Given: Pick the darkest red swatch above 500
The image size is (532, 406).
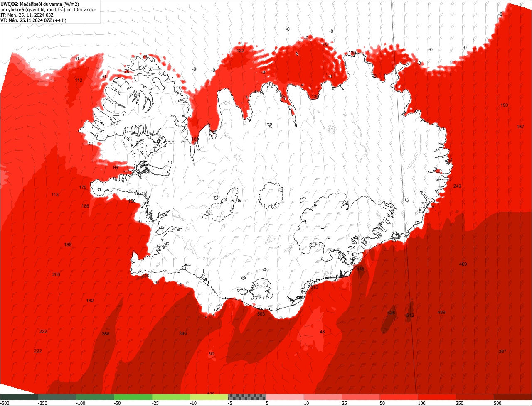Looking at the screenshot, I should coord(513,397).
